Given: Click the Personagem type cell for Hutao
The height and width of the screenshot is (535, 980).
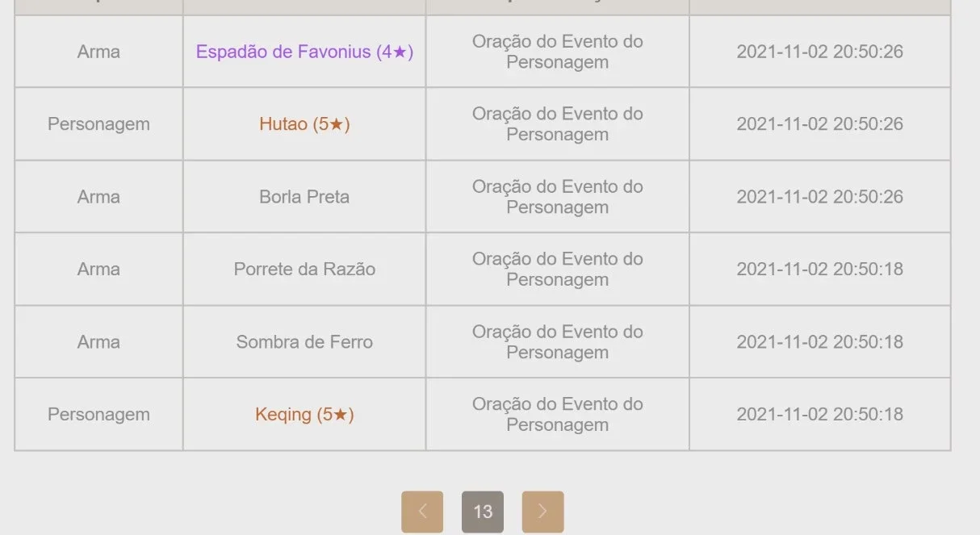Looking at the screenshot, I should coord(98,124).
